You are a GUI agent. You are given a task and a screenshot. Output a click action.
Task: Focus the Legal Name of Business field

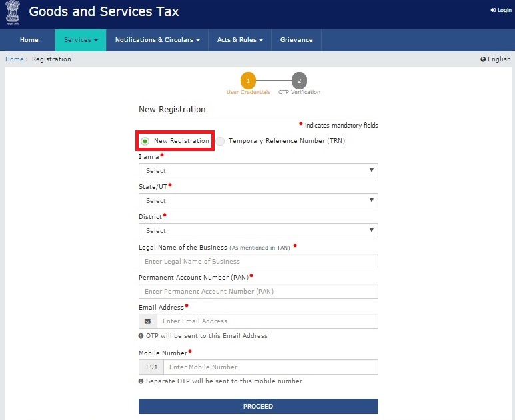pos(258,262)
